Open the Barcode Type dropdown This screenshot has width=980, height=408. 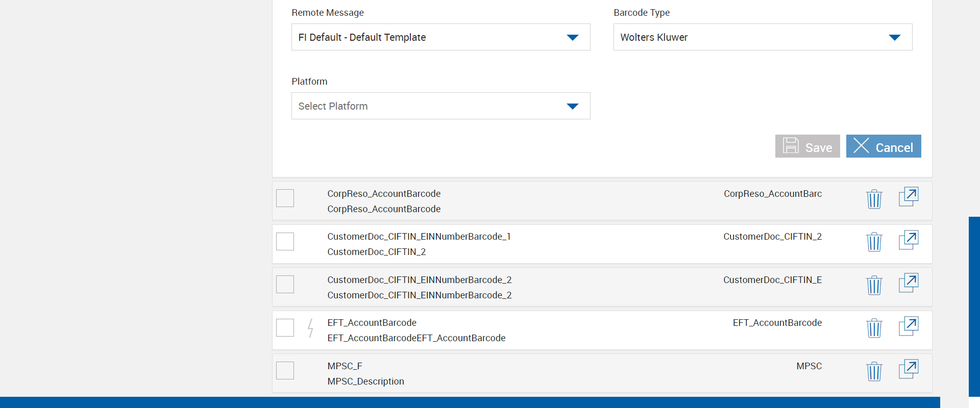tap(763, 37)
